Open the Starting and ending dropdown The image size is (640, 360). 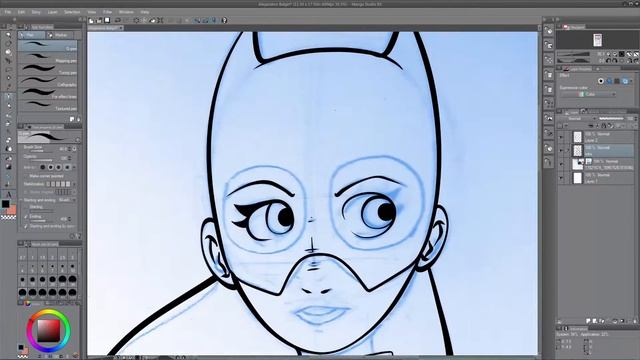(67, 200)
